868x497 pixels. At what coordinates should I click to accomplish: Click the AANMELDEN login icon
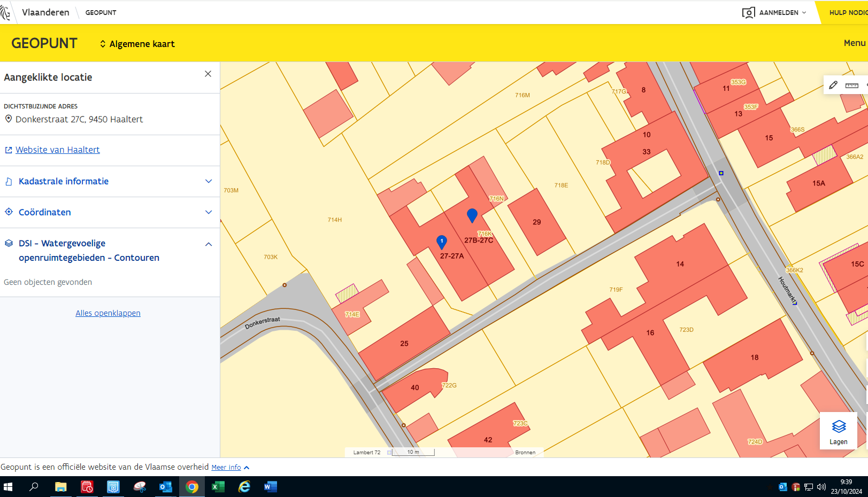(748, 12)
